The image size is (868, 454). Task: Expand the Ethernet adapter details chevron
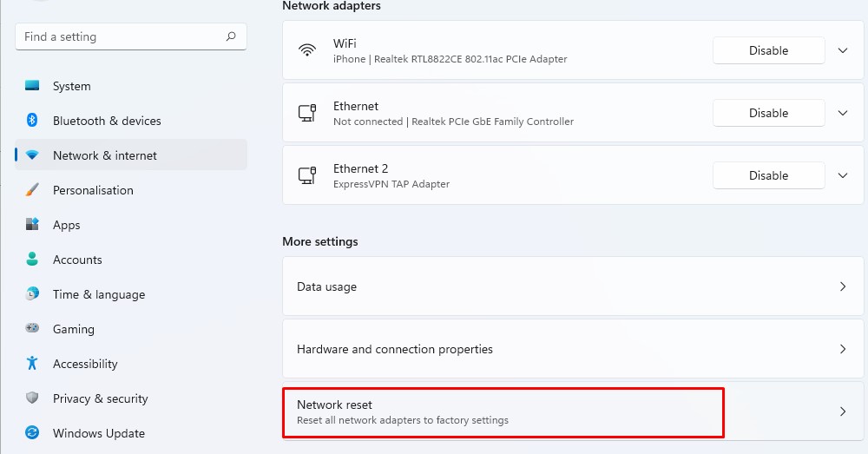[x=843, y=113]
